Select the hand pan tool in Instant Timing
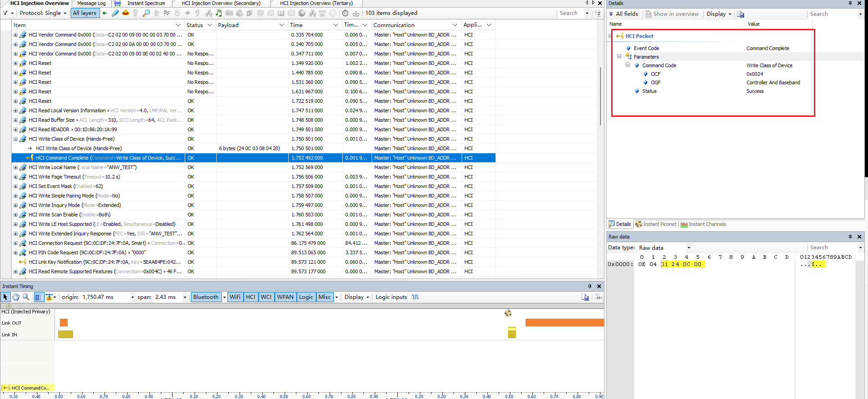The height and width of the screenshot is (399, 868). 16,297
